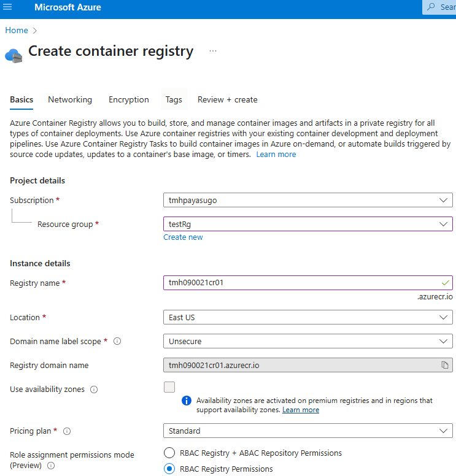Click the Location field label
The height and width of the screenshot is (476, 456).
click(25, 317)
